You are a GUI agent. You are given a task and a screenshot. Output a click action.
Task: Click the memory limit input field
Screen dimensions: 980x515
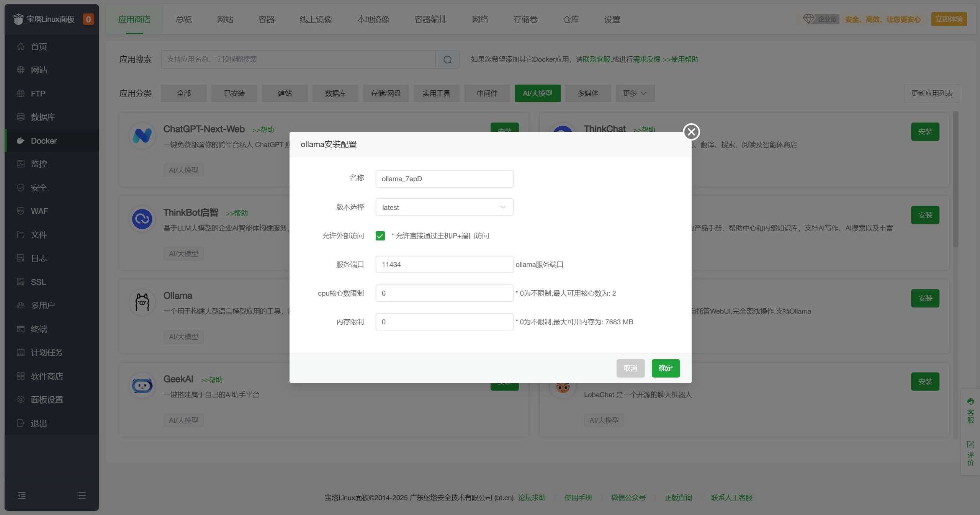[x=444, y=322]
